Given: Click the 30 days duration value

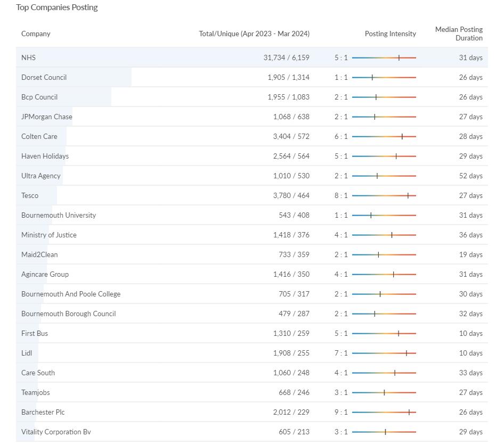Looking at the screenshot, I should (x=470, y=294).
